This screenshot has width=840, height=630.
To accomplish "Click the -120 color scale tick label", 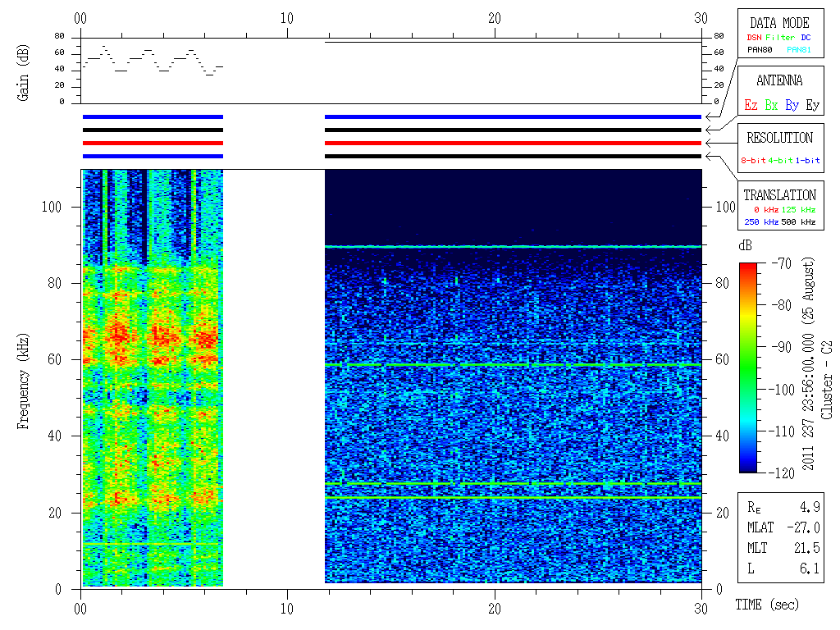I will point(782,473).
